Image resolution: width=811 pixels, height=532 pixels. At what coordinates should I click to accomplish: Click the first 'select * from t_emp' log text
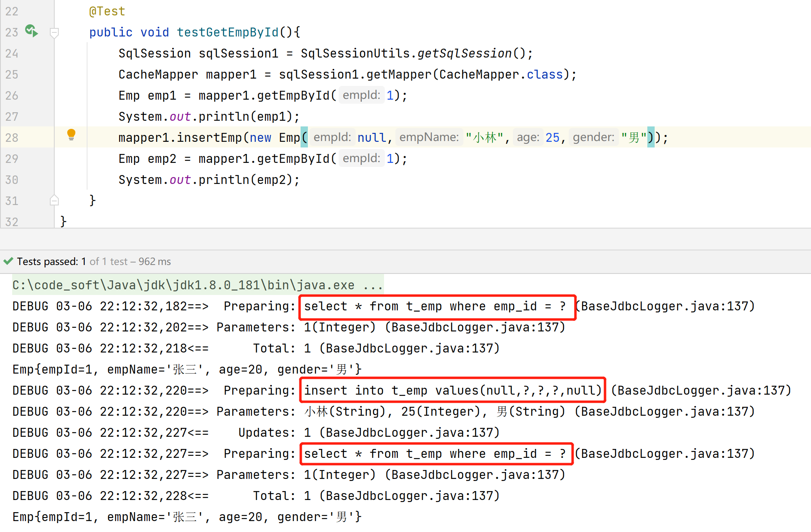(435, 306)
